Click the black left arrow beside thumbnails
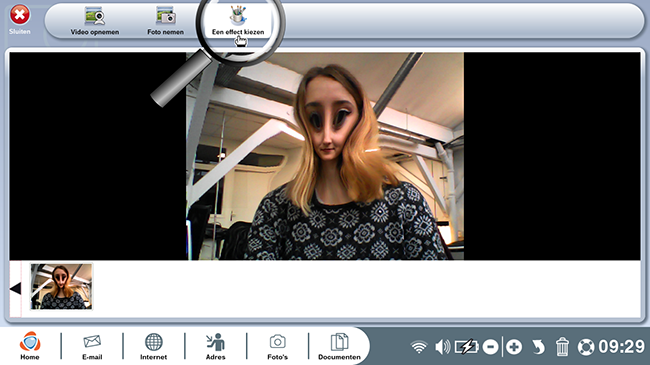This screenshot has width=650, height=365. pos(15,288)
